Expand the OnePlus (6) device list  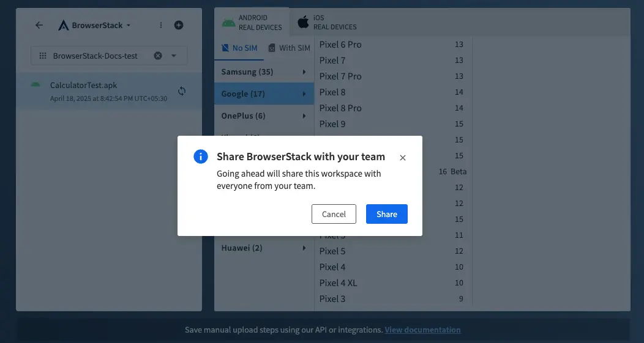click(264, 116)
